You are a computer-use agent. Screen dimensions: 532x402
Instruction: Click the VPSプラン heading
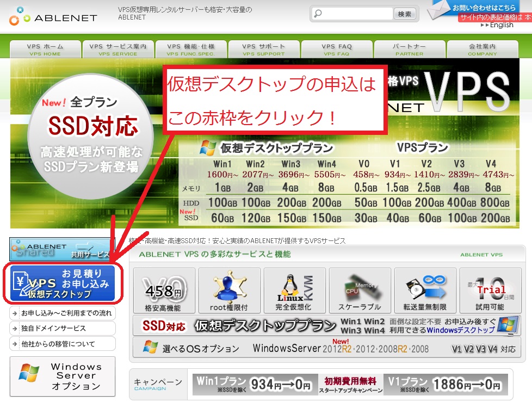423,147
